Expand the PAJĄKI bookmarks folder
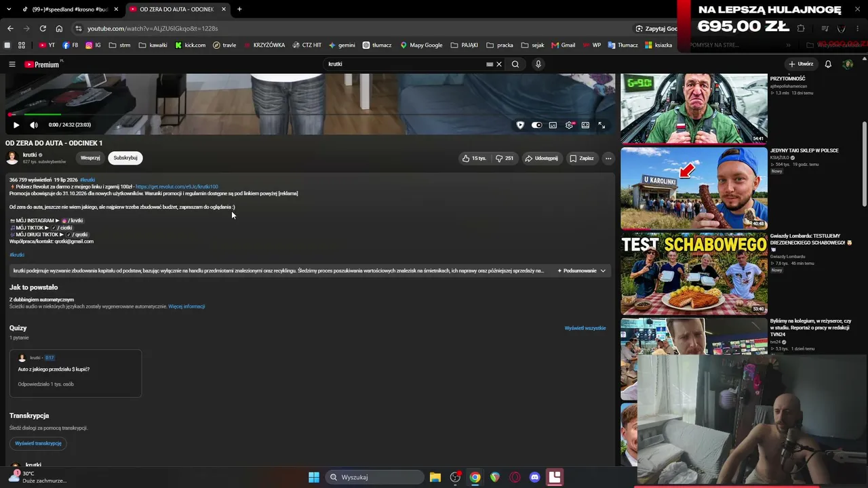Screen dimensions: 868x488 [x=465, y=45]
